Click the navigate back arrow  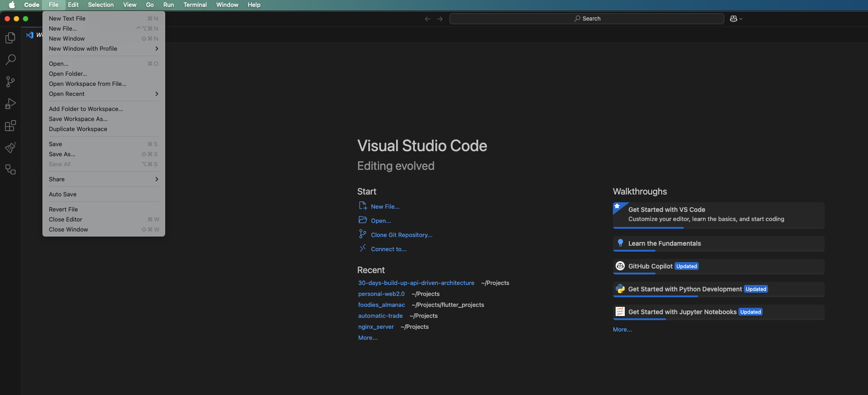coord(428,19)
